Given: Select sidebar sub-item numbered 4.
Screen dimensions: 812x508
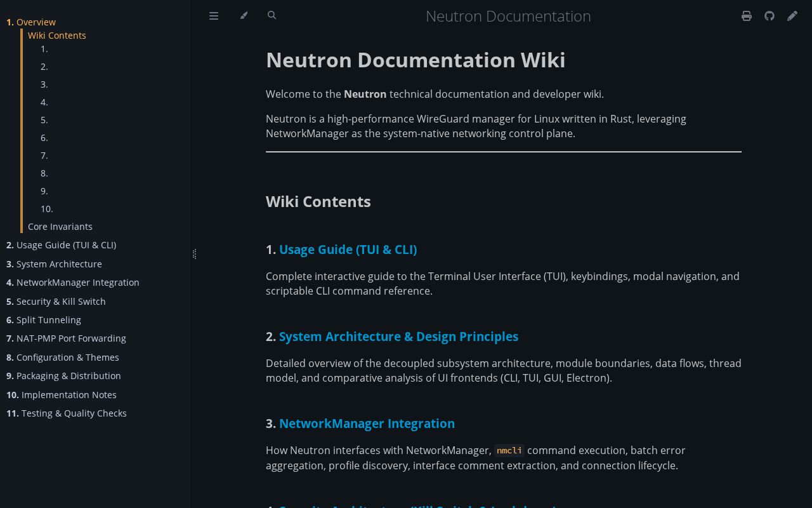Looking at the screenshot, I should click(x=44, y=102).
